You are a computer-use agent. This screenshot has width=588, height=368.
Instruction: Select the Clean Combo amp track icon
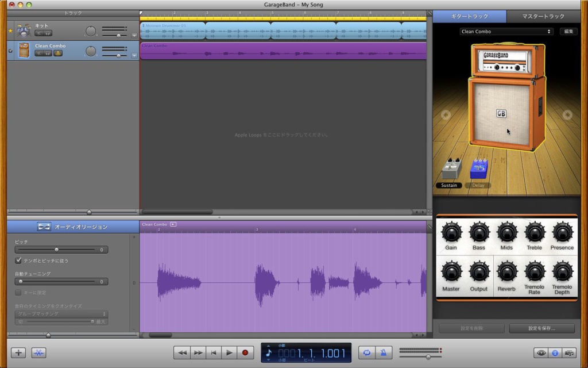pos(24,51)
